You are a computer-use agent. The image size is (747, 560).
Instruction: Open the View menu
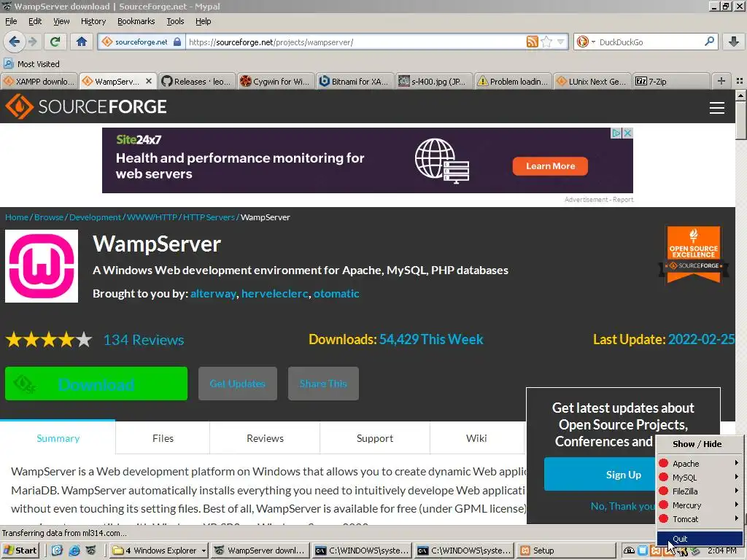pyautogui.click(x=61, y=21)
